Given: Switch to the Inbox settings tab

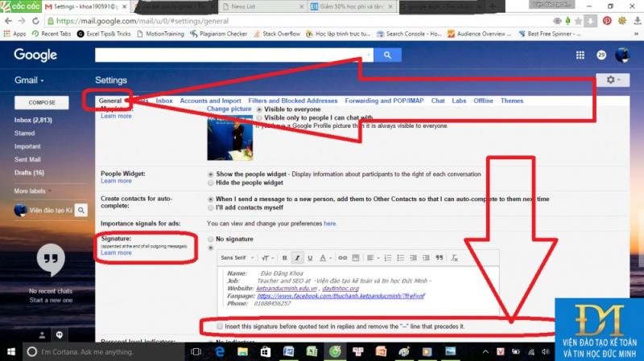Looking at the screenshot, I should click(164, 101).
